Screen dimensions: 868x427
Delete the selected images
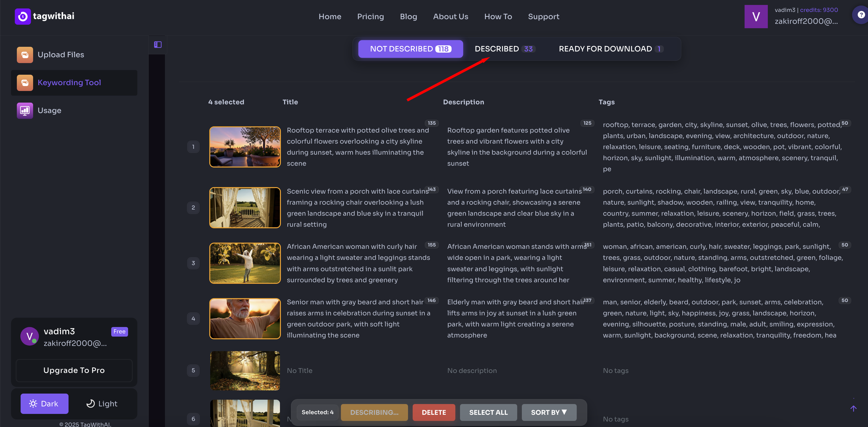[x=434, y=412]
